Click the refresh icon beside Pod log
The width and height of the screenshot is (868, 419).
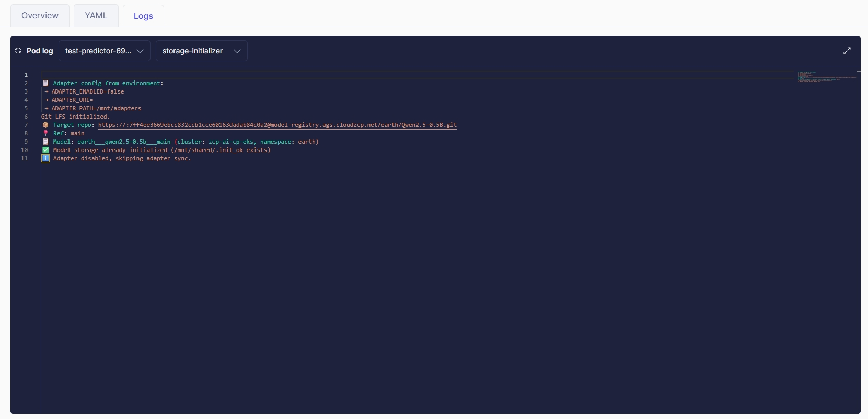point(18,51)
